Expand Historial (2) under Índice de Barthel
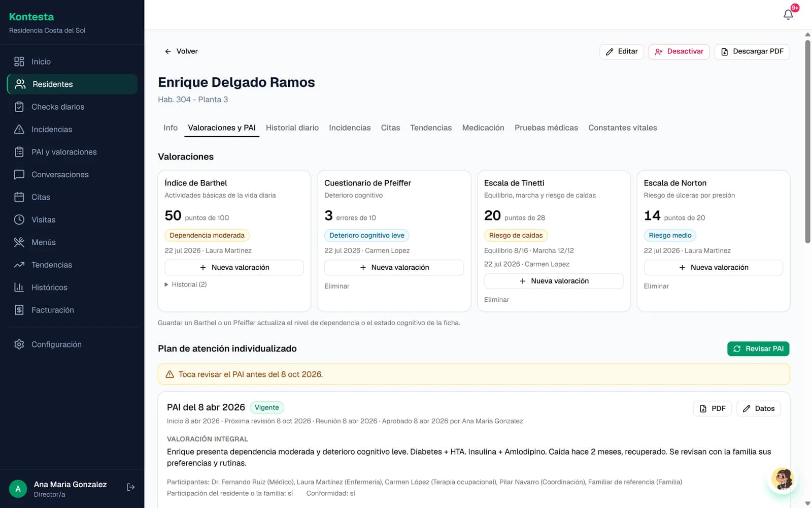The image size is (812, 508). 186,284
